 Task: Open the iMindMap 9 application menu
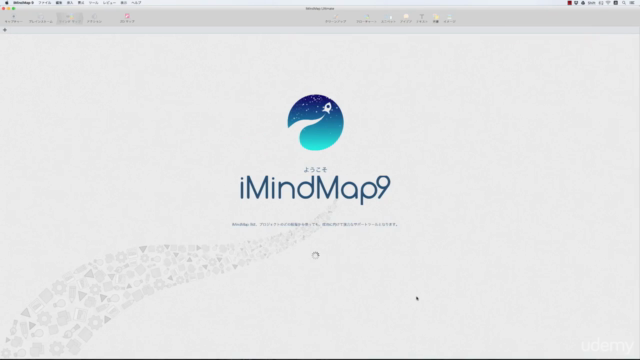pyautogui.click(x=23, y=2)
